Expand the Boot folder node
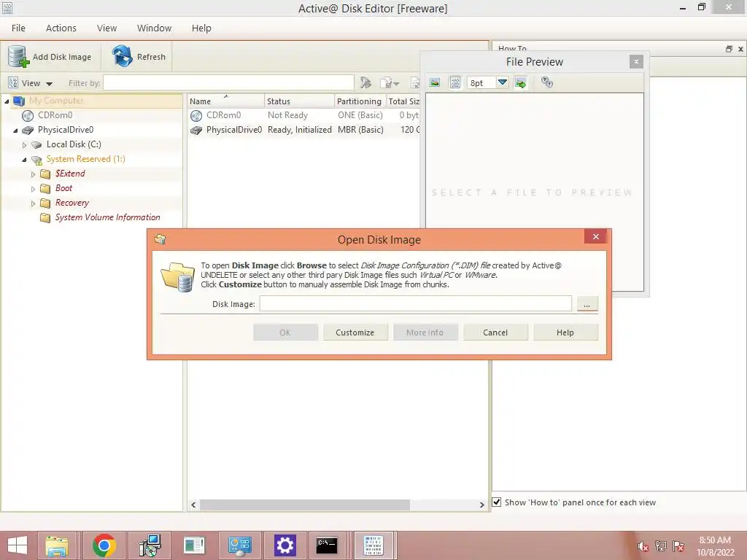Screen dimensions: 747x560 (x=33, y=189)
